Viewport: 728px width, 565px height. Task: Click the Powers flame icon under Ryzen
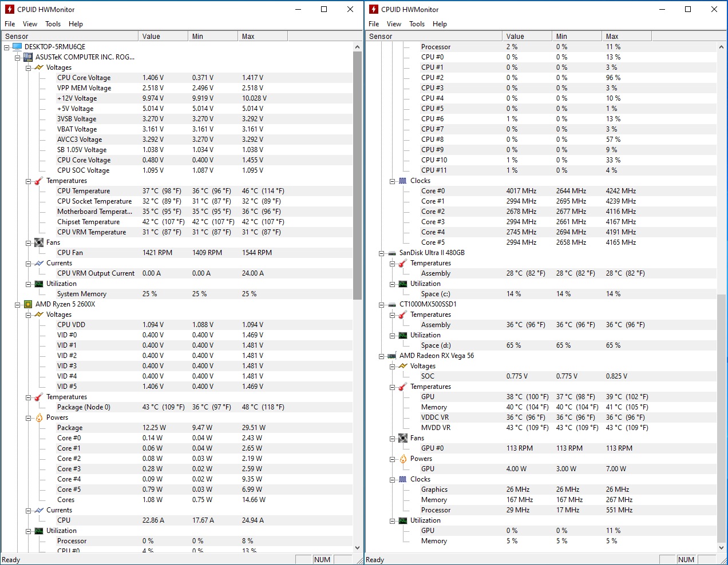(39, 417)
